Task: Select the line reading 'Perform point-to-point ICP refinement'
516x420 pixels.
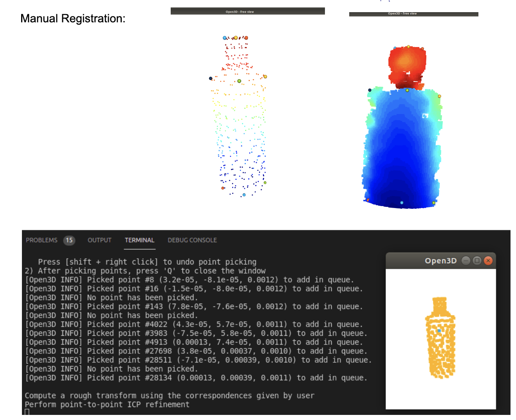Action: 107,404
